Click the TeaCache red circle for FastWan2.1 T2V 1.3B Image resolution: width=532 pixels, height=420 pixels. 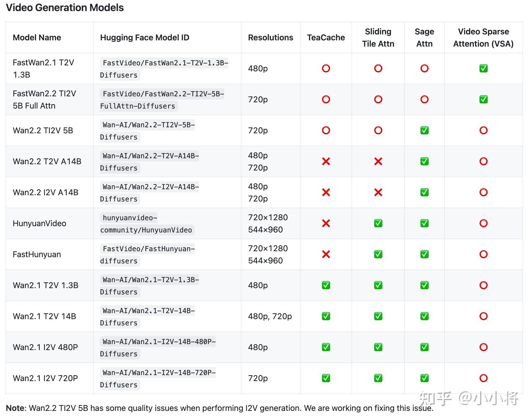coord(326,68)
